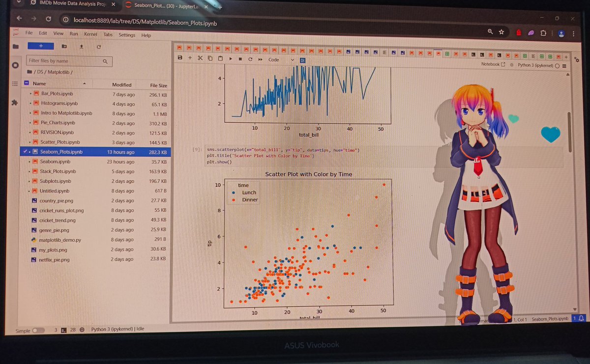Sort files by File Size column
This screenshot has width=590, height=364.
point(158,85)
